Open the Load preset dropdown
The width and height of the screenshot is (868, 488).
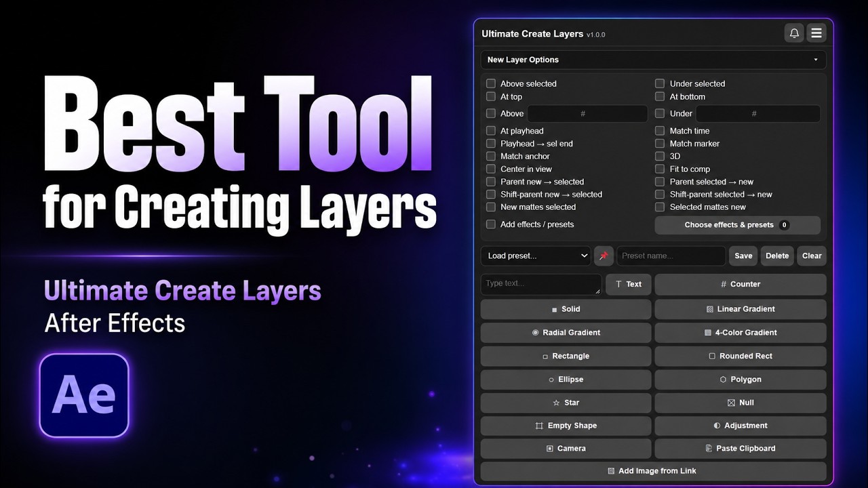point(536,256)
